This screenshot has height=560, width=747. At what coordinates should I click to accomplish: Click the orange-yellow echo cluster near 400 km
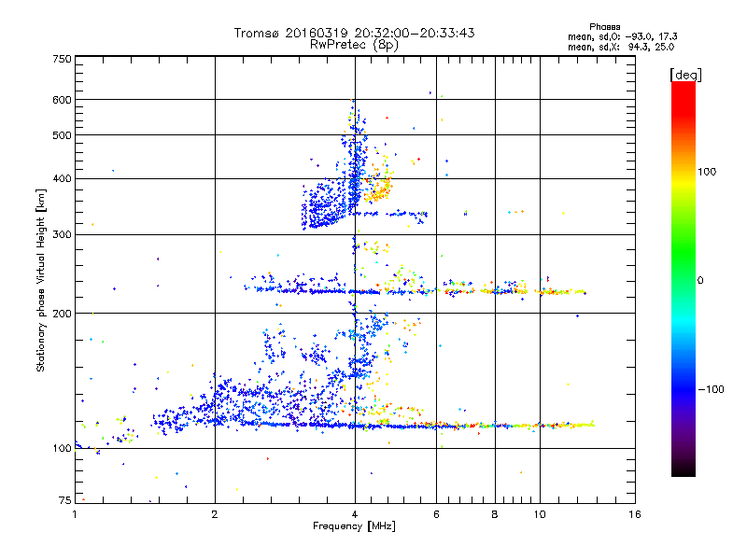pyautogui.click(x=378, y=189)
